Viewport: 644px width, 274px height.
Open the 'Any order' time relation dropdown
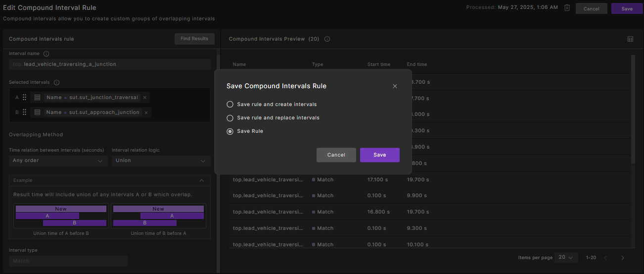coord(58,161)
